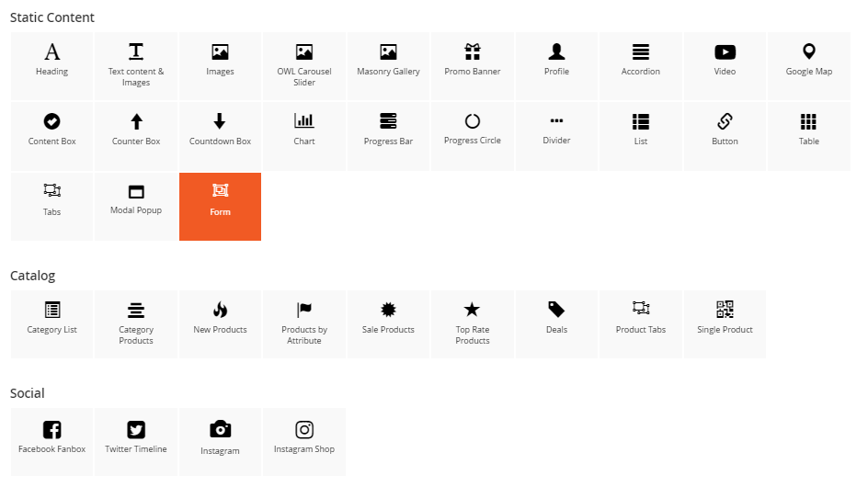Insert a Divider element

pyautogui.click(x=556, y=135)
